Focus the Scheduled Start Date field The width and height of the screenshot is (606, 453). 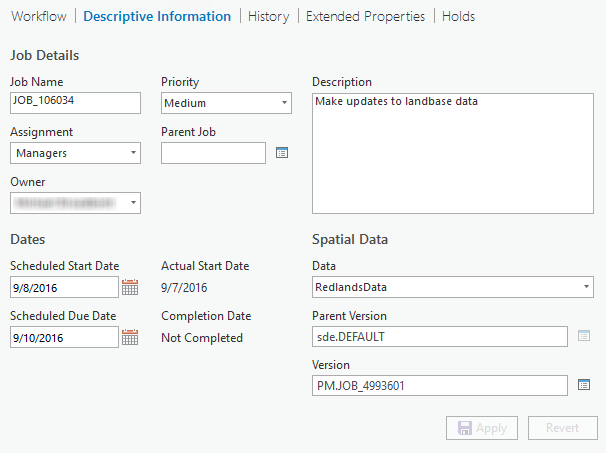pyautogui.click(x=64, y=288)
